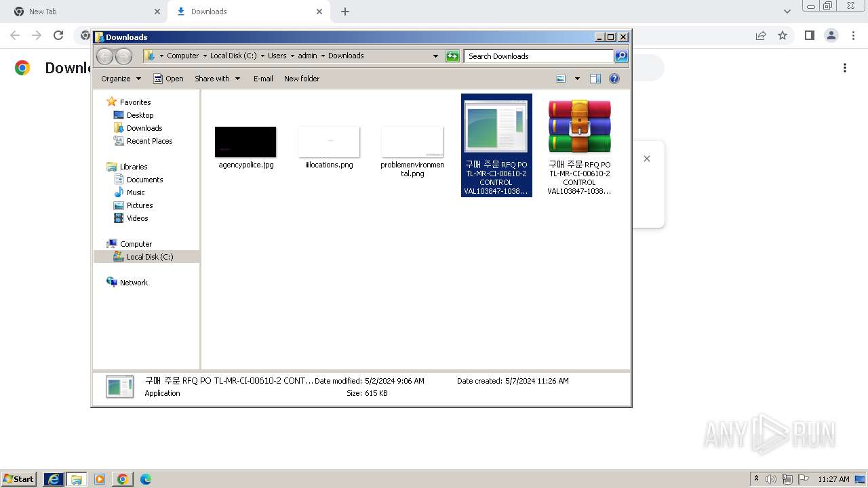Open Desktop in the navigation pane
Screen dimensions: 868x488
[x=140, y=115]
